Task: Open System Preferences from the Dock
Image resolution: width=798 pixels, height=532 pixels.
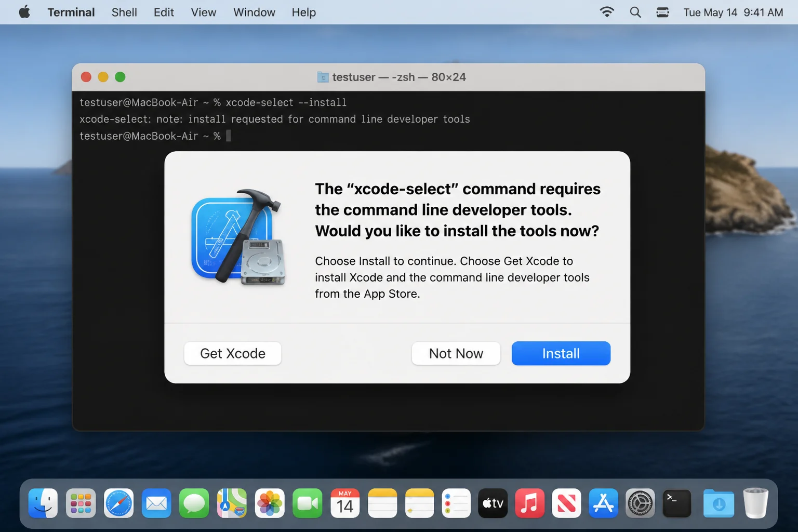Action: tap(640, 503)
